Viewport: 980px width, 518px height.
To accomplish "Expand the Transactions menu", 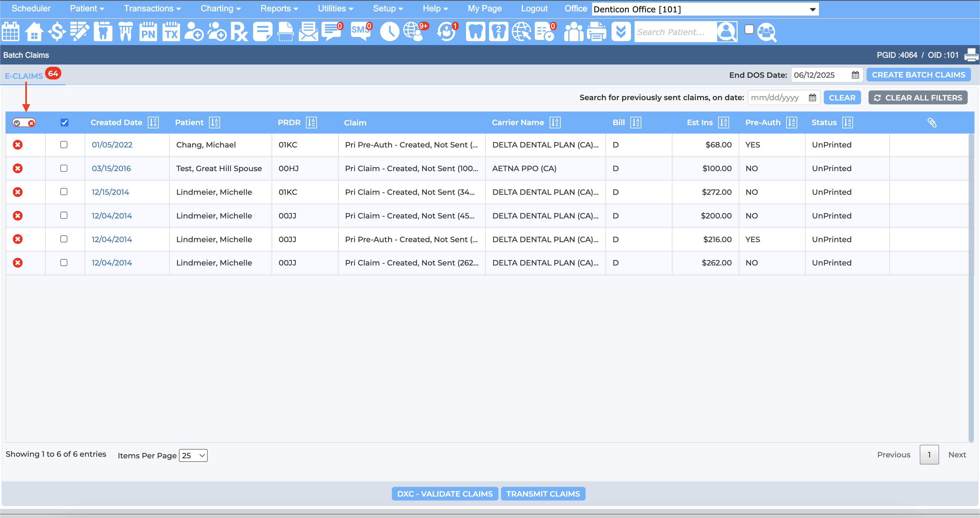I will 152,8.
